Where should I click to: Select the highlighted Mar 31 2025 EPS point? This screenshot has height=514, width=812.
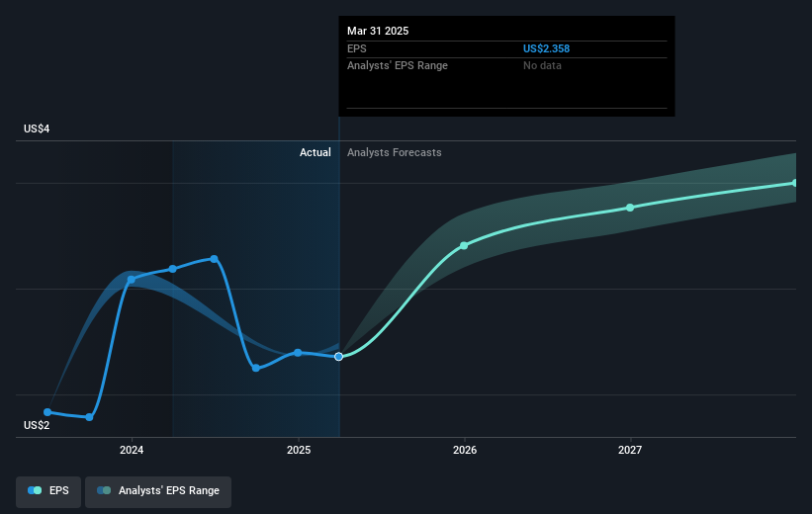tap(338, 357)
